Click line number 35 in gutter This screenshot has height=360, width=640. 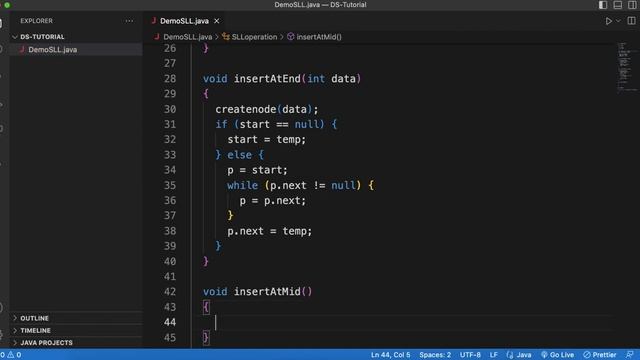coord(170,185)
